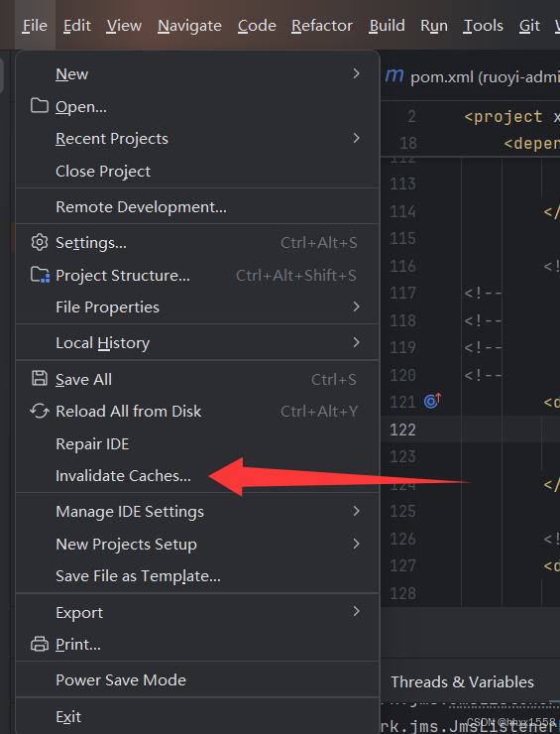Click line number 128 in gutter
Image resolution: width=560 pixels, height=734 pixels.
tap(402, 592)
